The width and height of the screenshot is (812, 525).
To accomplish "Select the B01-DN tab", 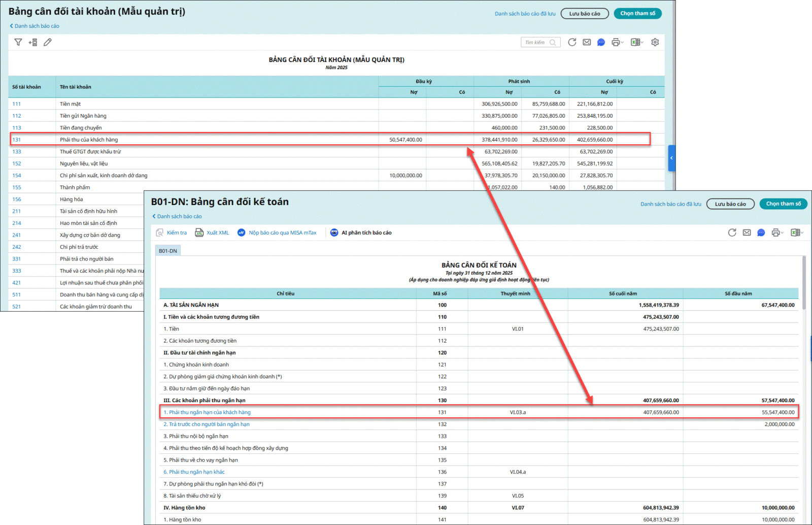I will (x=168, y=251).
